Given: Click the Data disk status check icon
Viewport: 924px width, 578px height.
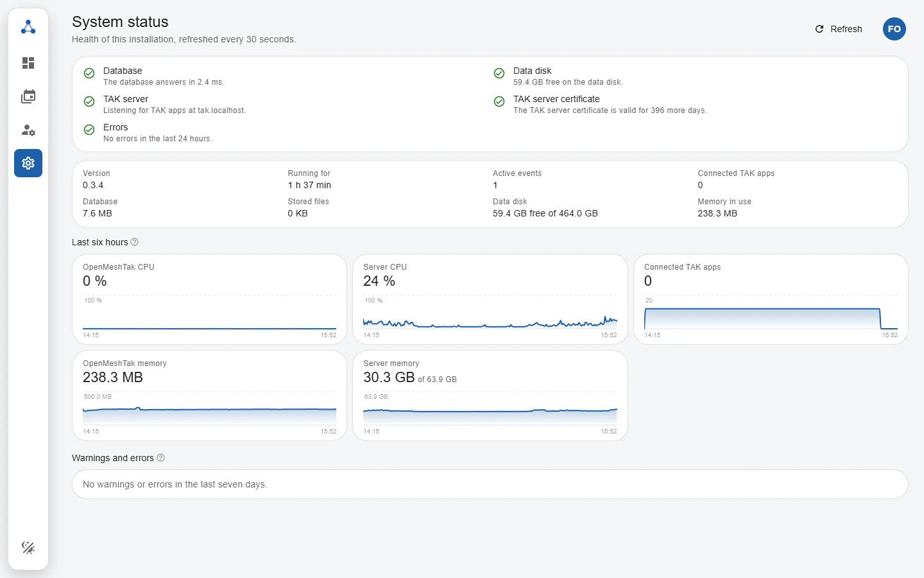Looking at the screenshot, I should coord(499,73).
